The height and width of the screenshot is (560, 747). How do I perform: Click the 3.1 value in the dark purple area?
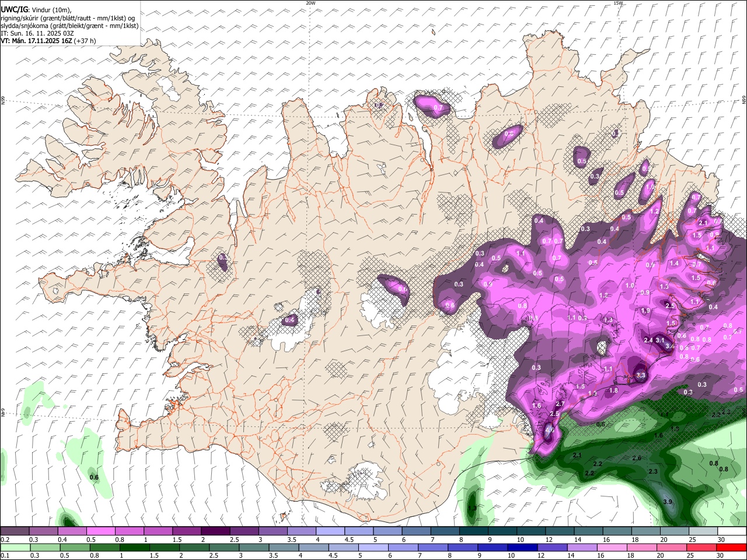click(x=660, y=340)
